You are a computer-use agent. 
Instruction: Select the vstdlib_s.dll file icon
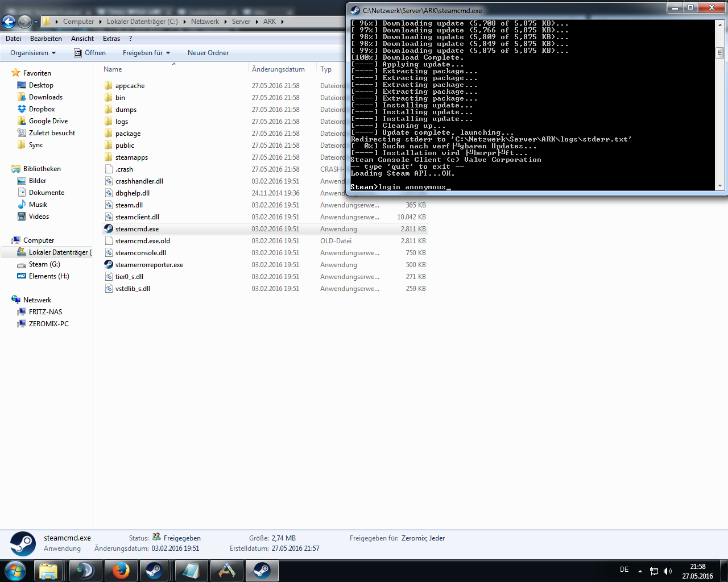tap(108, 289)
